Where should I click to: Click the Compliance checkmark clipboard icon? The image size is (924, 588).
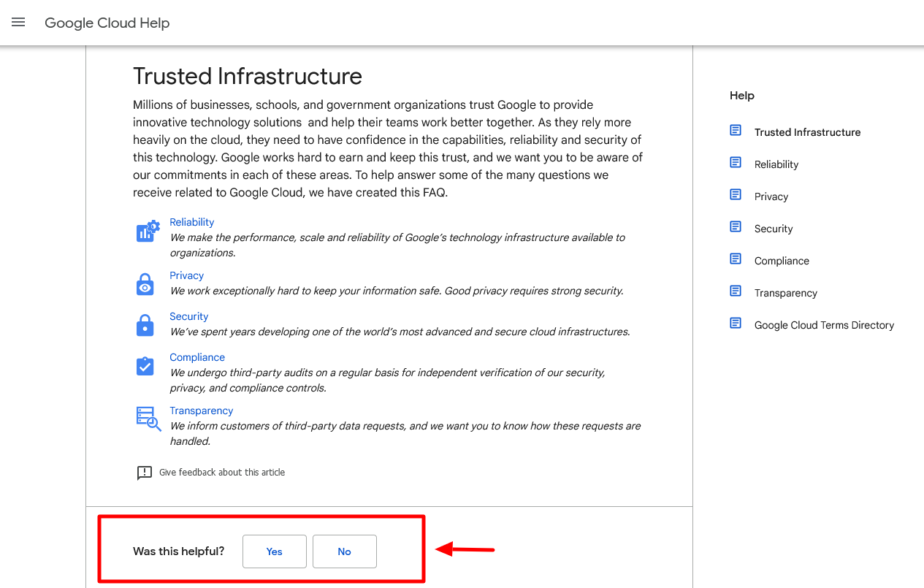click(x=145, y=365)
